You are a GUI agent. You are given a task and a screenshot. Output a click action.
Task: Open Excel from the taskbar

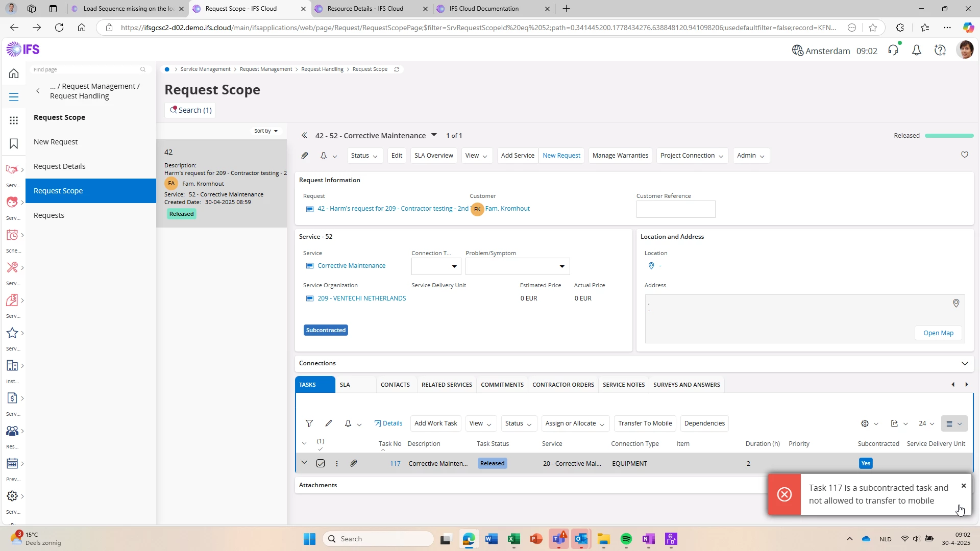point(513,539)
